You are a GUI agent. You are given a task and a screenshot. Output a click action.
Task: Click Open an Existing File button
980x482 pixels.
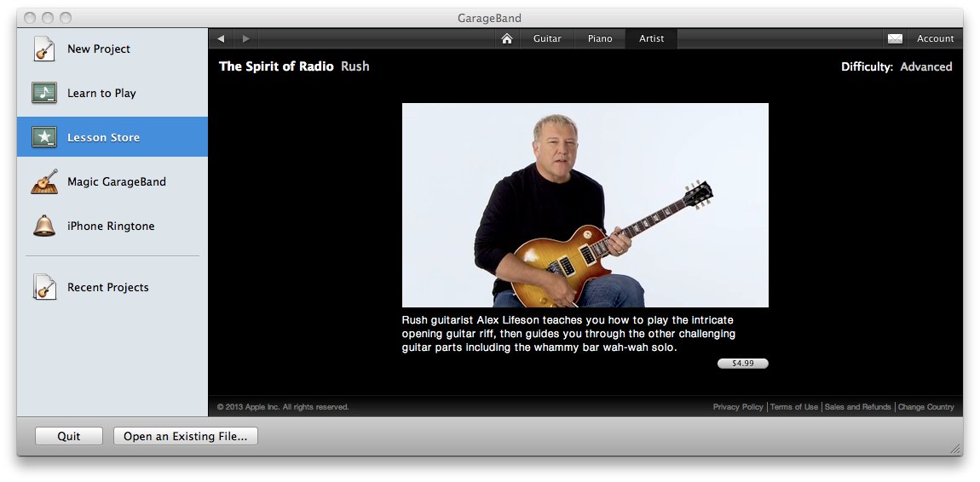(186, 436)
